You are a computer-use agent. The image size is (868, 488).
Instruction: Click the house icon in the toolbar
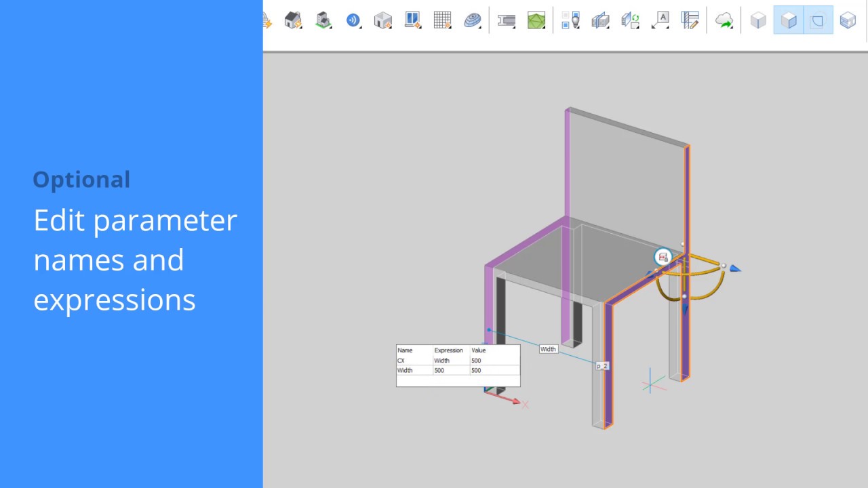tap(293, 20)
